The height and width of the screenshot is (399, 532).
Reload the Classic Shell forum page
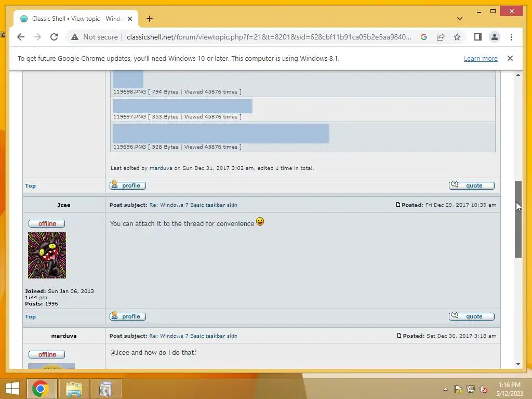coord(54,37)
